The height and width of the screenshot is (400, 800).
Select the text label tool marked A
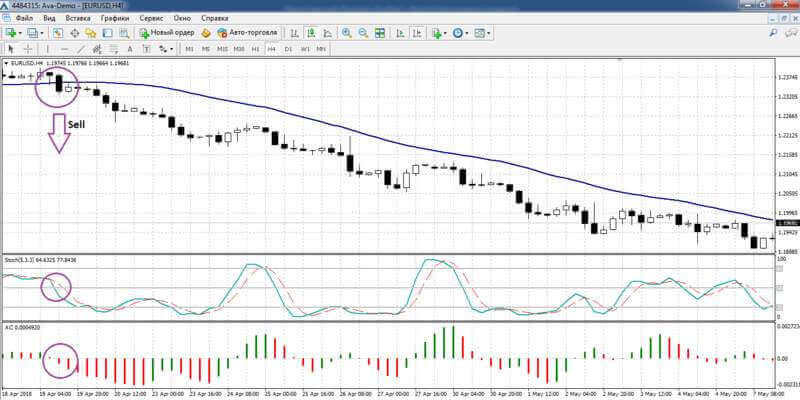point(130,49)
